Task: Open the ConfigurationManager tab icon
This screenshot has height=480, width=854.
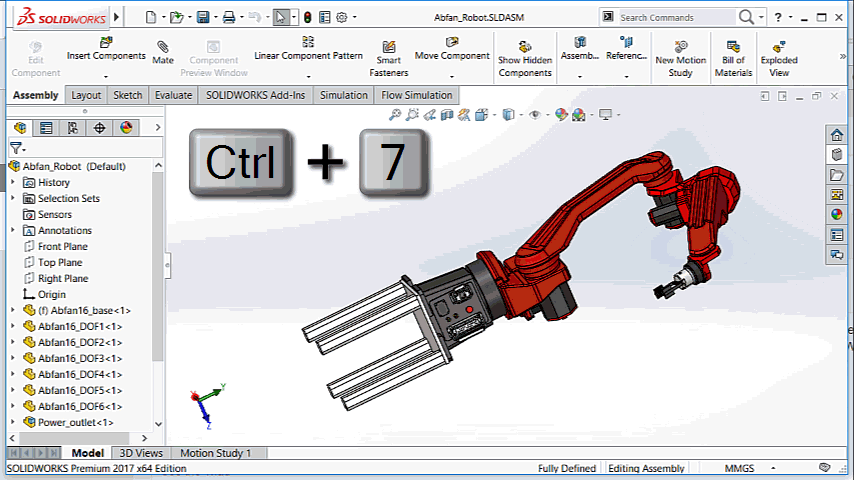Action: click(x=72, y=128)
